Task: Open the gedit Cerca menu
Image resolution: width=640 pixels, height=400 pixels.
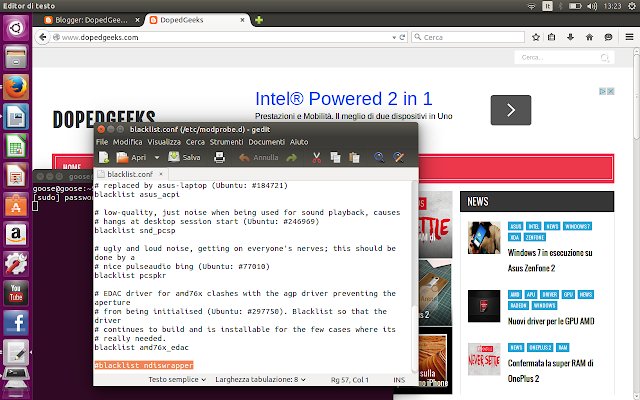Action: tap(195, 142)
